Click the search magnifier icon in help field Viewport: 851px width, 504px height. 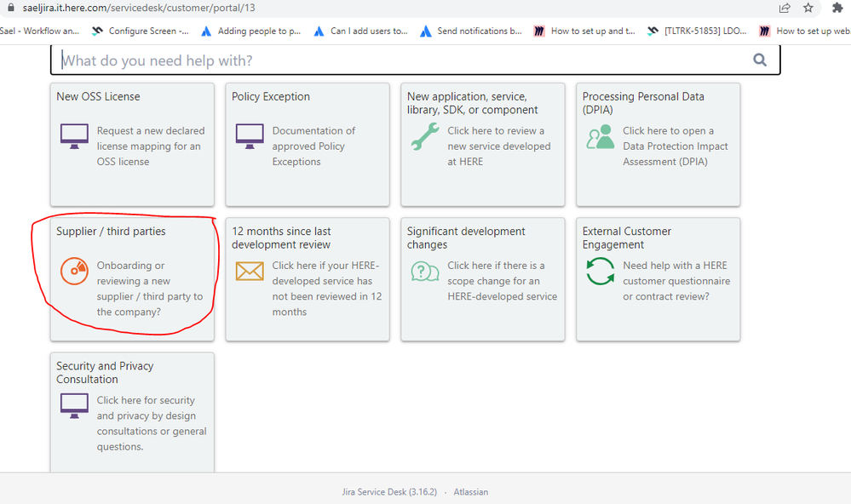[760, 60]
